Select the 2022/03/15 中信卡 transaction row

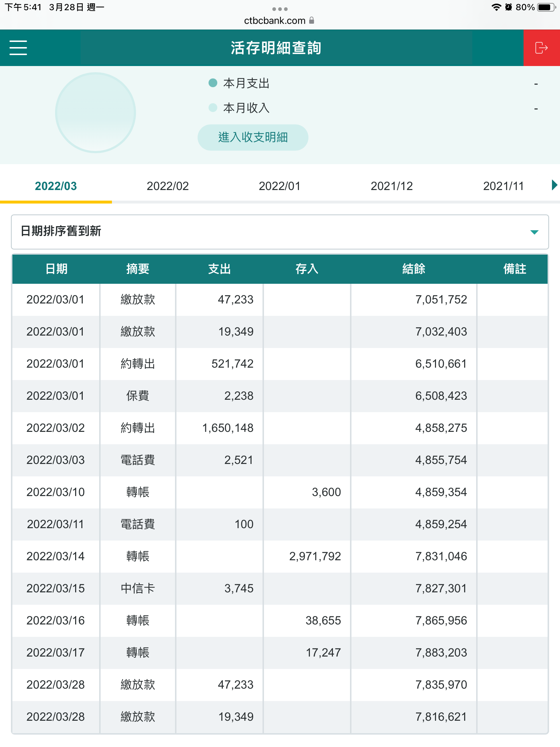pos(280,588)
